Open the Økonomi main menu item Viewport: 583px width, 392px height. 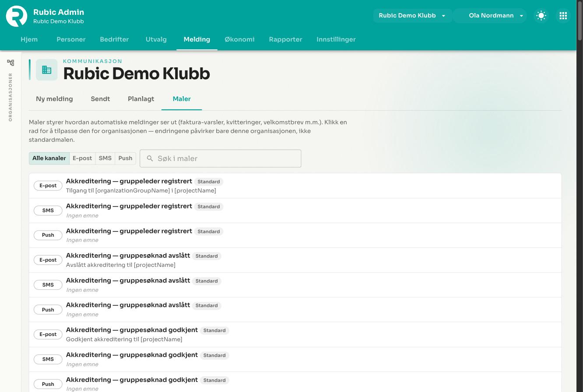click(239, 39)
